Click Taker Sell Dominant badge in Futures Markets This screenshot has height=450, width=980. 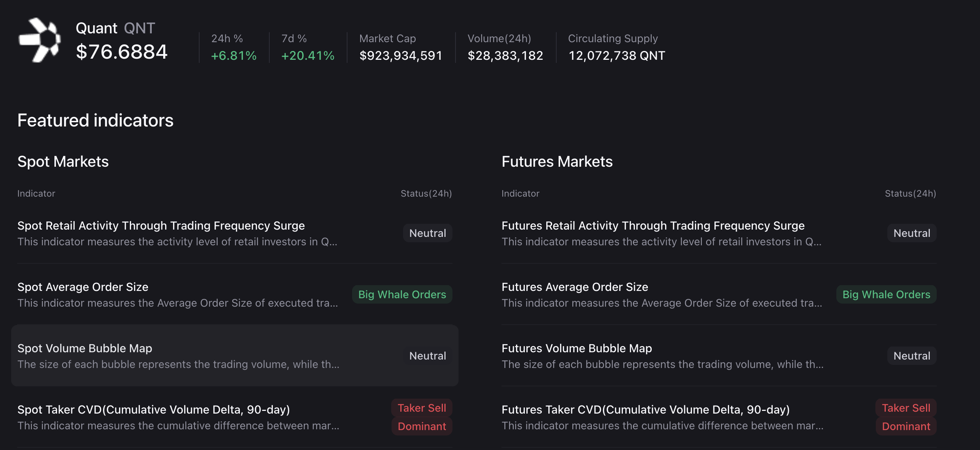906,417
